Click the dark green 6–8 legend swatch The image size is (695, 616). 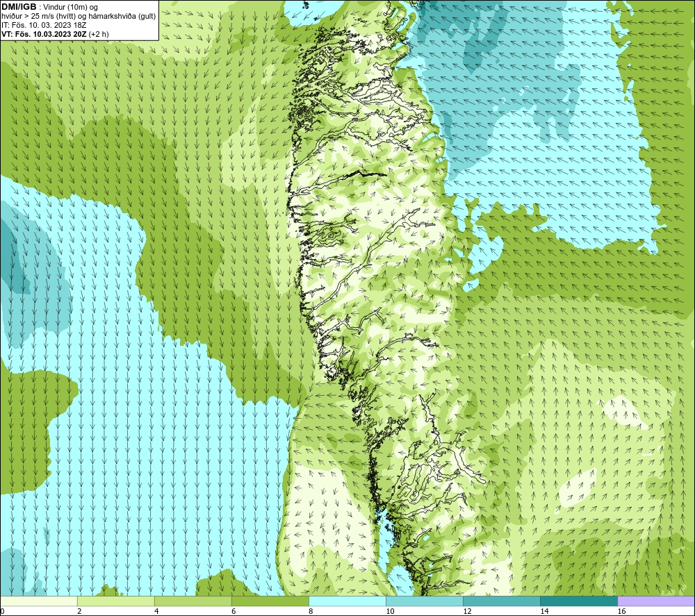tap(270, 601)
